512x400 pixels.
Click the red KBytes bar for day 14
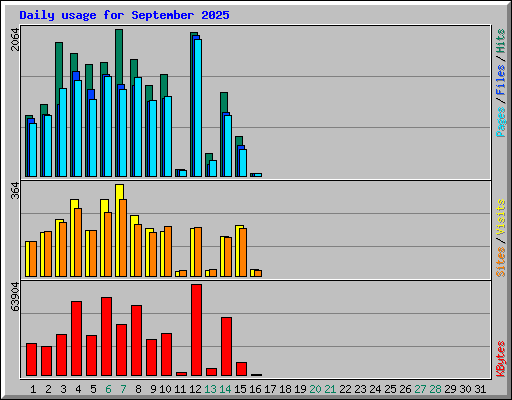pos(226,347)
